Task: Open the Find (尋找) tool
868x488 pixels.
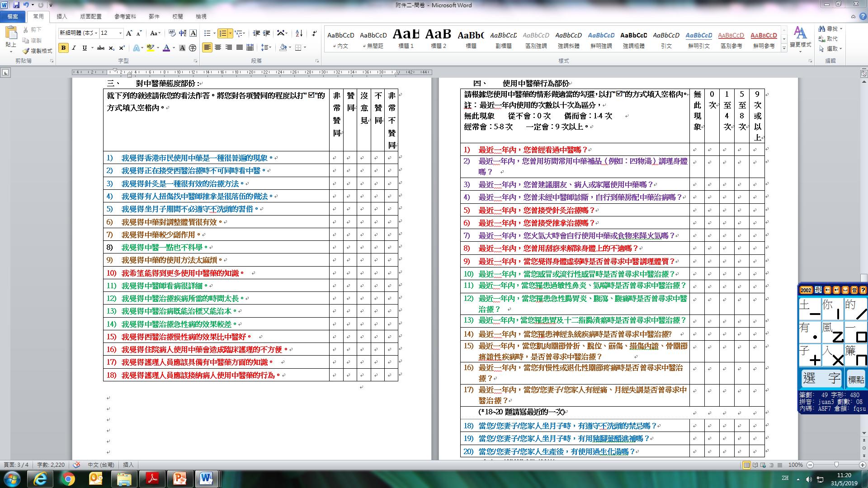Action: (829, 29)
